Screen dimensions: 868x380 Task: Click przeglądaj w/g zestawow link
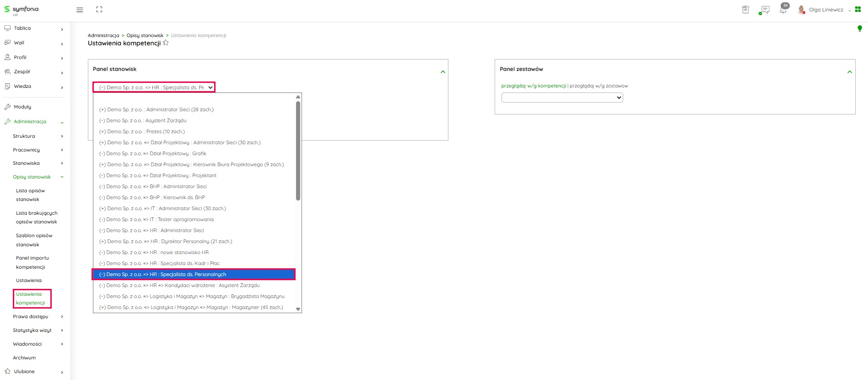coord(598,86)
